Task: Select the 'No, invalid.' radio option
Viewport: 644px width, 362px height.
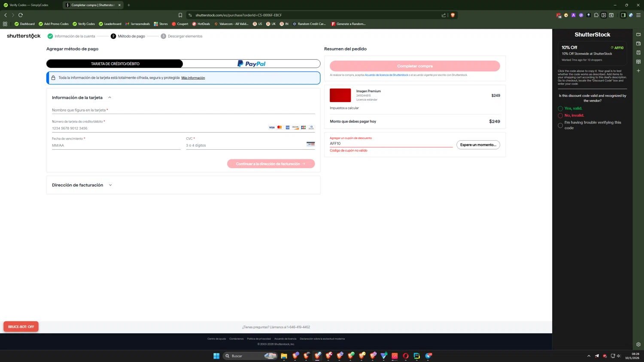Action: (x=560, y=115)
